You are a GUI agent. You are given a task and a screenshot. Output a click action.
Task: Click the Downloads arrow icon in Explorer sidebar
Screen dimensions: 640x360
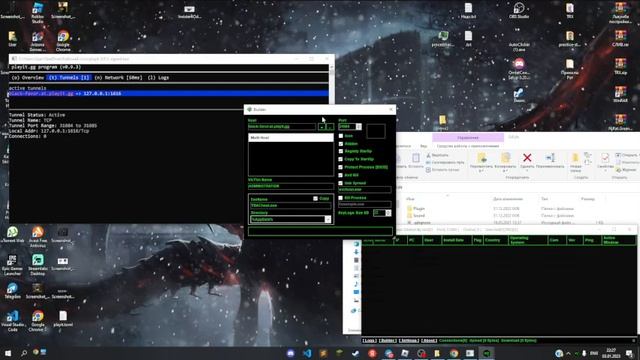click(x=356, y=252)
